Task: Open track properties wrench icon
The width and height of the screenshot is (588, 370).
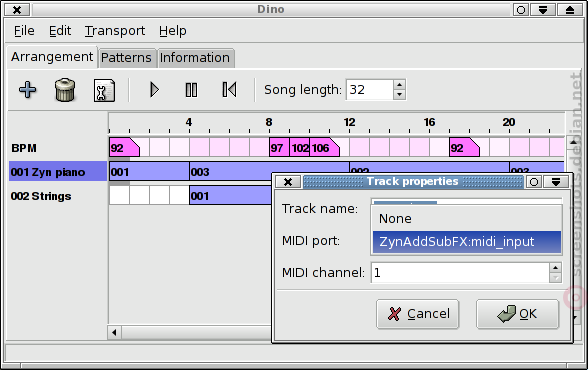Action: point(104,90)
